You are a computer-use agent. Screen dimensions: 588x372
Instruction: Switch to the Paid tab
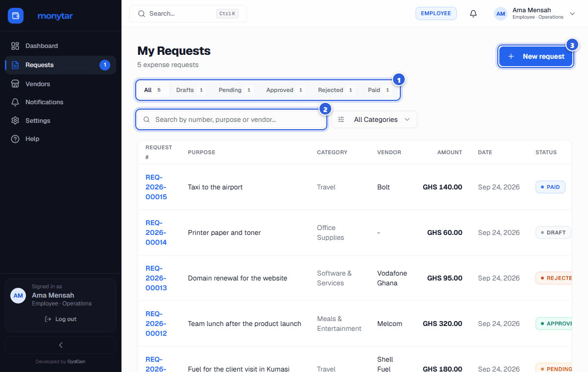pyautogui.click(x=379, y=90)
